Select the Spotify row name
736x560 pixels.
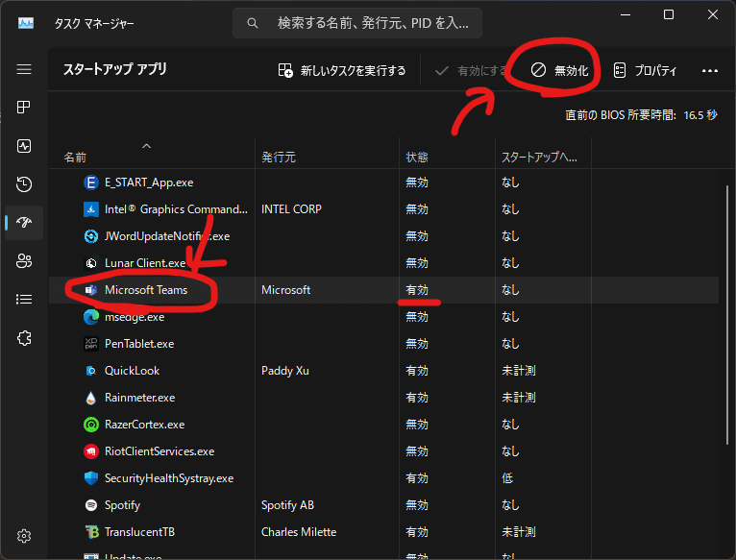(x=123, y=505)
